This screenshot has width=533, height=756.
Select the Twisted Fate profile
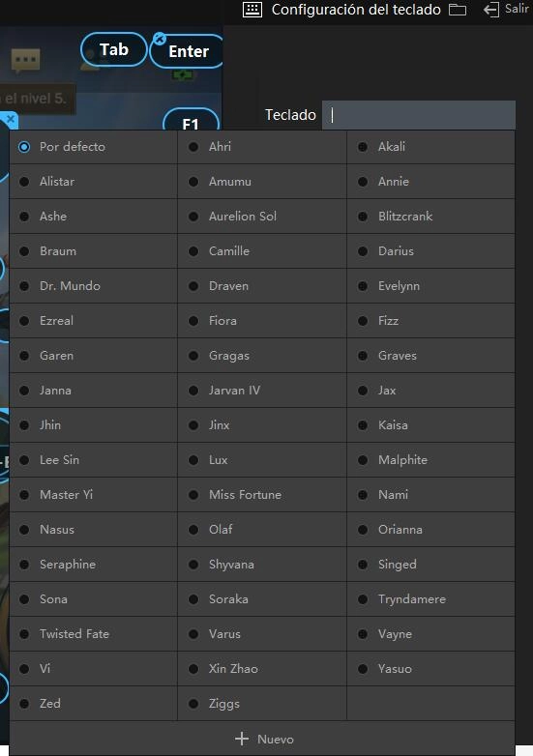coord(94,633)
